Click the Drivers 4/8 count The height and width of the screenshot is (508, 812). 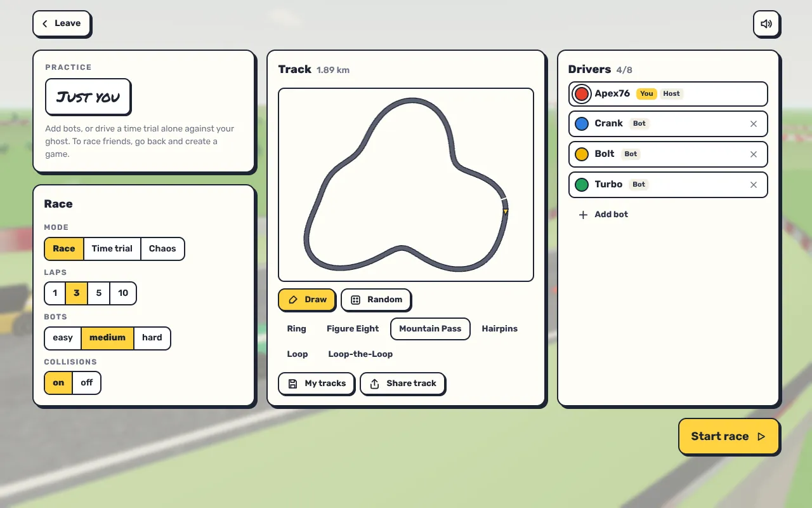pos(624,70)
